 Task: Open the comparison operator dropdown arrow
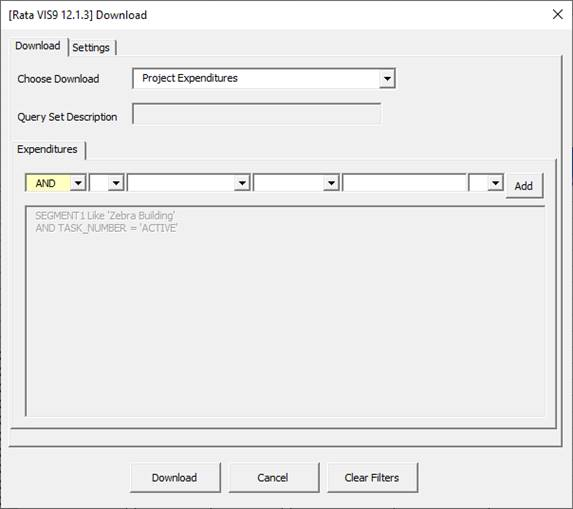point(331,183)
